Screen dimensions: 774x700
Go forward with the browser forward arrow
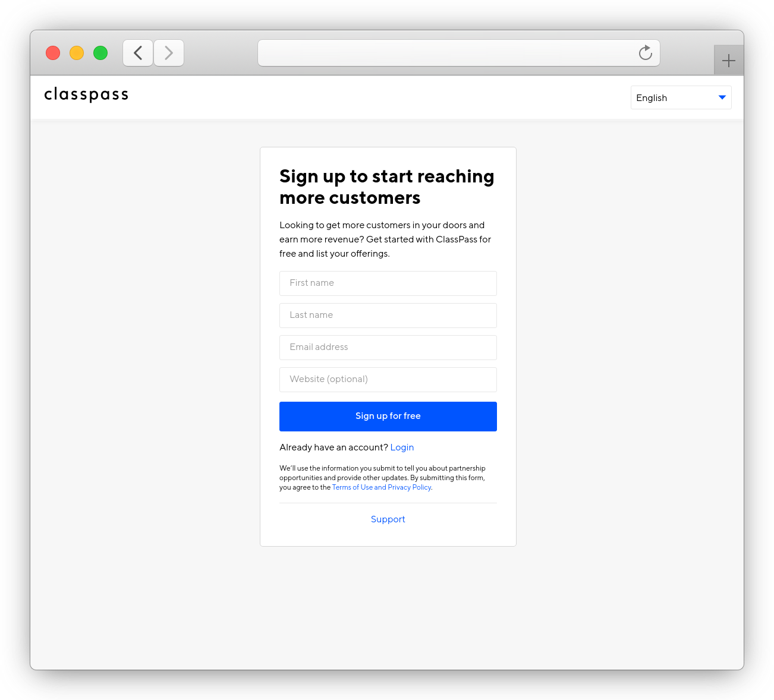tap(169, 53)
